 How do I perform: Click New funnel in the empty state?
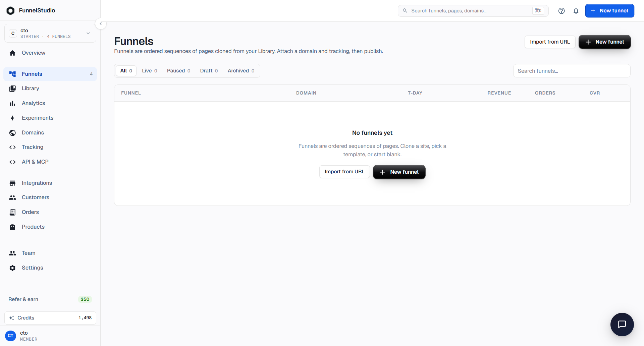[x=399, y=172]
